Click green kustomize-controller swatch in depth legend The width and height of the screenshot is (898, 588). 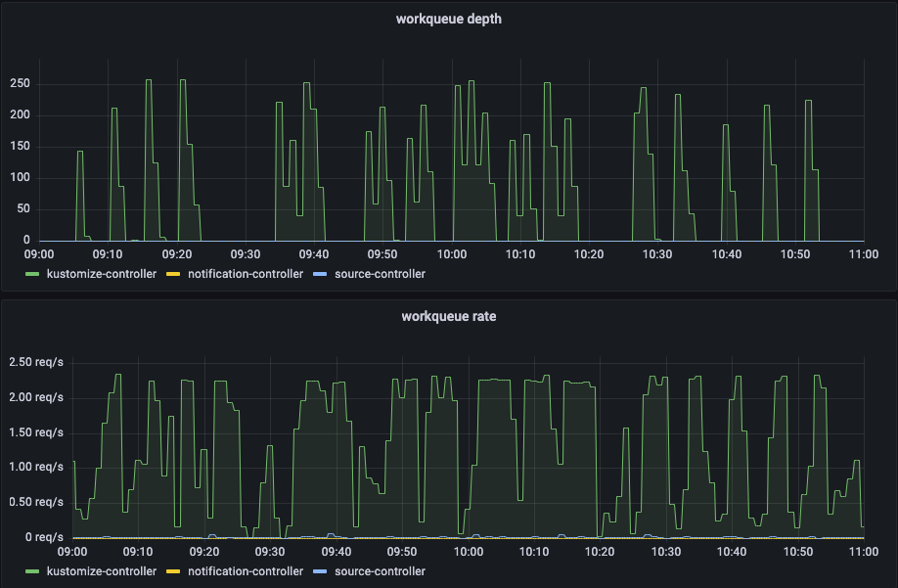(32, 274)
